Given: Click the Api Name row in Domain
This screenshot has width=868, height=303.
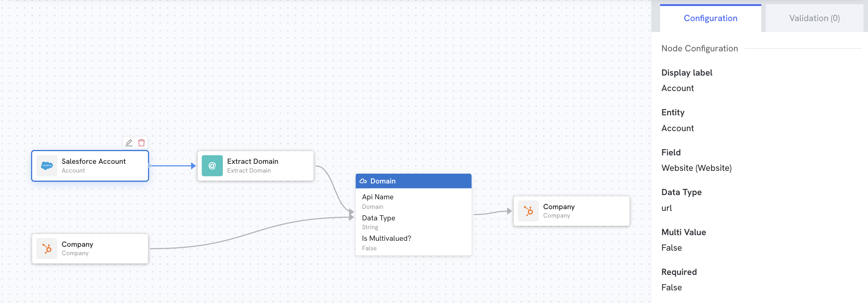Looking at the screenshot, I should coord(414,201).
